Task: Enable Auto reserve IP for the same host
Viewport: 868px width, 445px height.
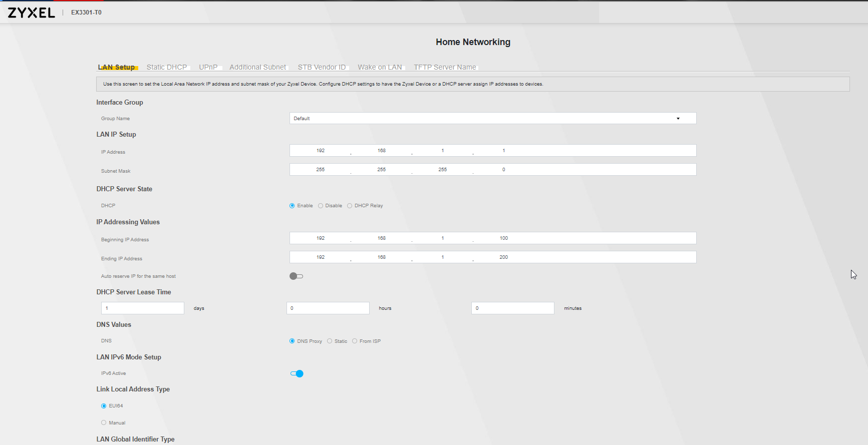Action: [297, 276]
